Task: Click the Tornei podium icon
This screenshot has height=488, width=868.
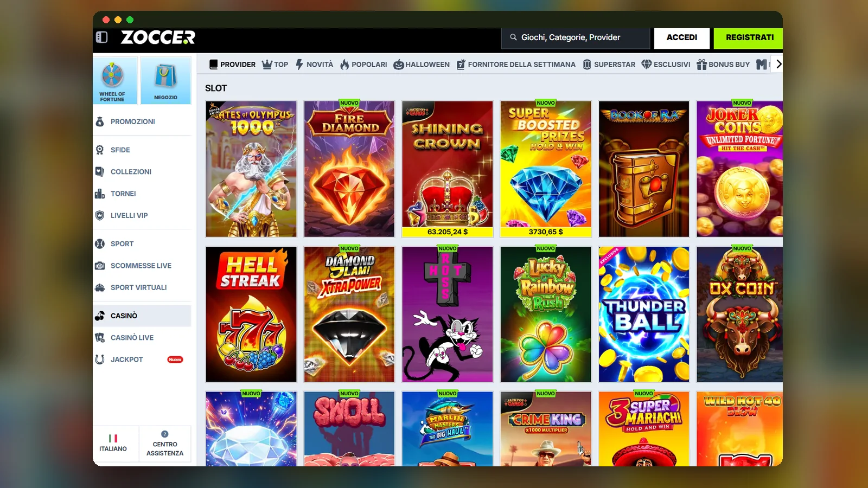Action: coord(100,194)
